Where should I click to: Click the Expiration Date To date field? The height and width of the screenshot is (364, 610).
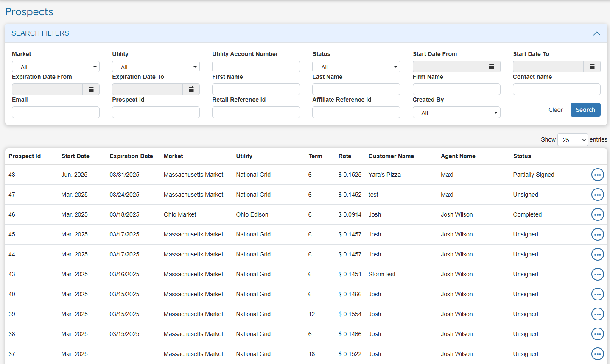[x=147, y=89]
